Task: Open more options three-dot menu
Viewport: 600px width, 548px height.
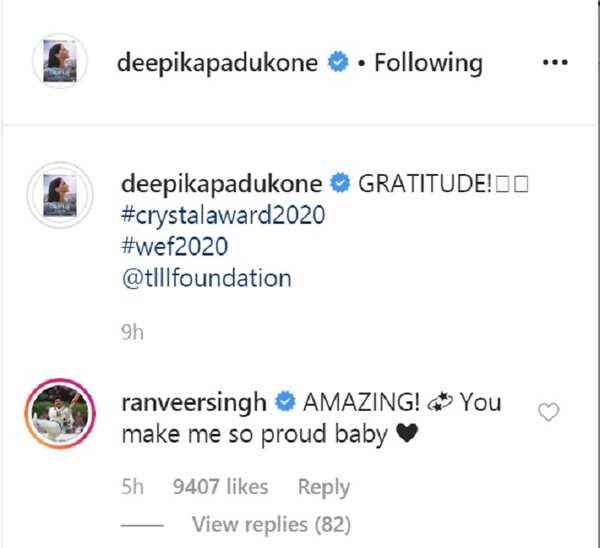Action: click(x=554, y=63)
